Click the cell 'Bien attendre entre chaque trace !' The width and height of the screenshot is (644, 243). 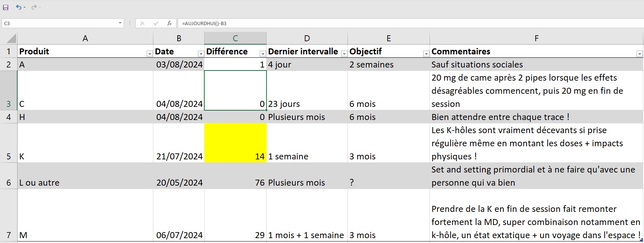pyautogui.click(x=536, y=117)
